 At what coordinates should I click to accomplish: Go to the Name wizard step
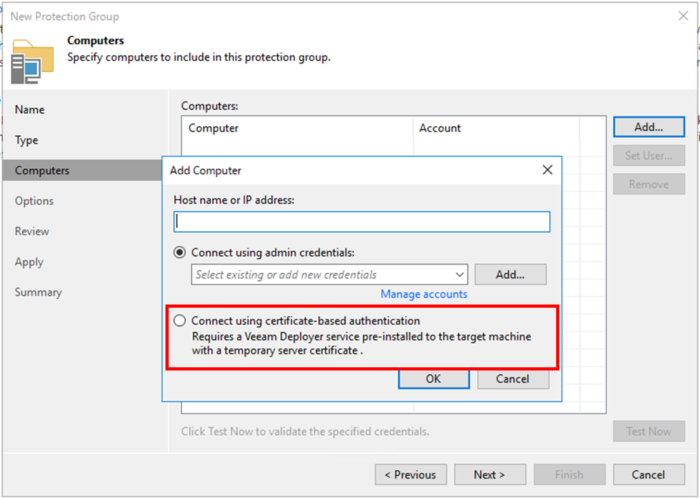tap(30, 109)
